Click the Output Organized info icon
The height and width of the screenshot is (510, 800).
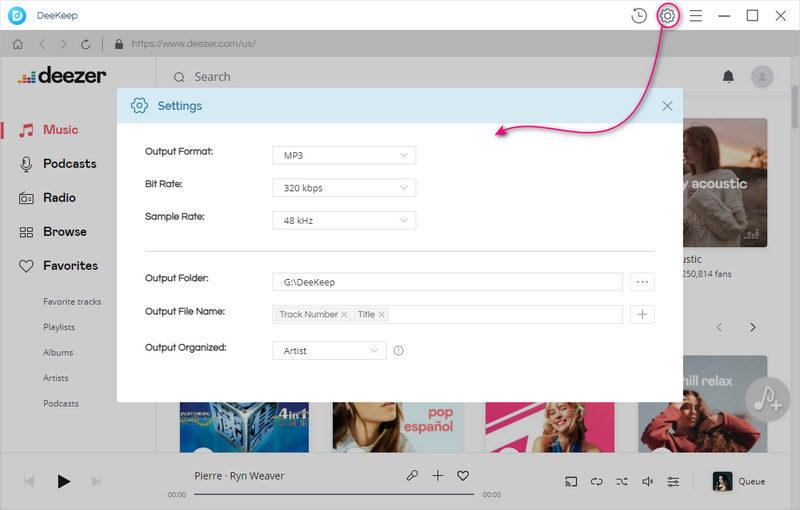398,351
